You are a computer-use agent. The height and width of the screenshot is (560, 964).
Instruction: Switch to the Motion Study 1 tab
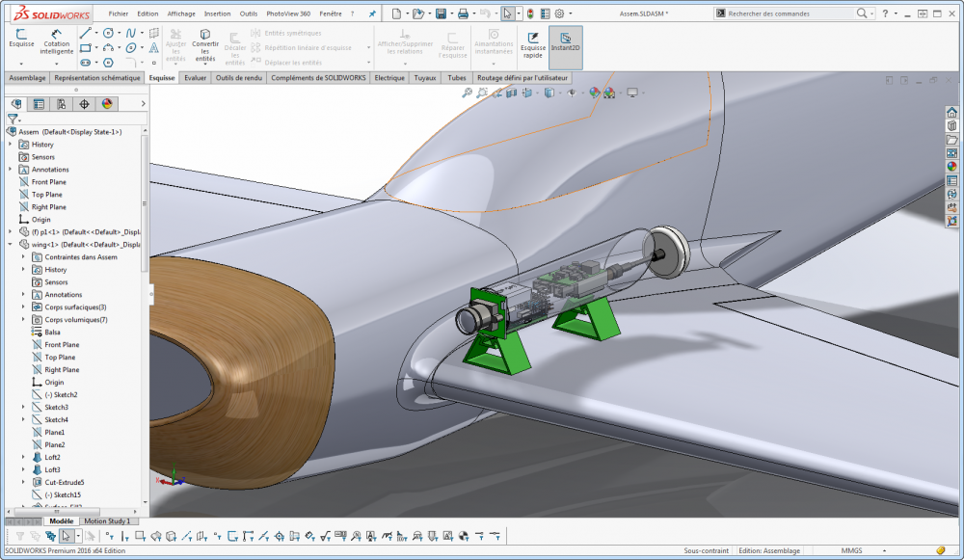(106, 520)
